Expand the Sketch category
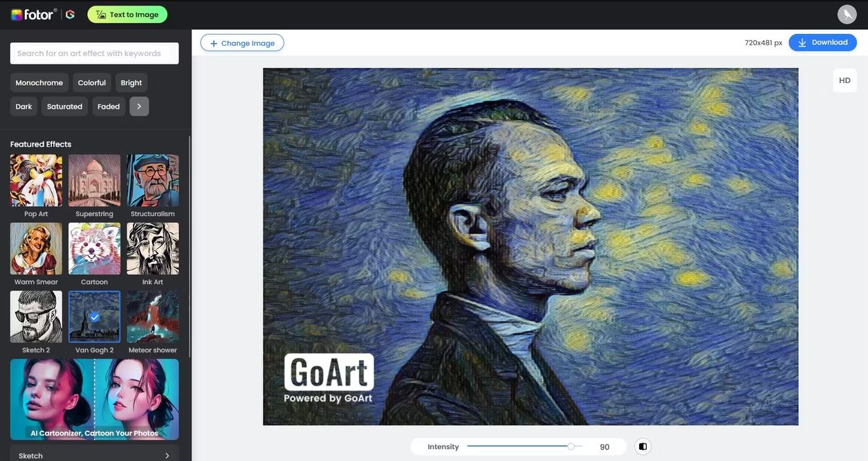This screenshot has height=461, width=868. click(x=95, y=455)
